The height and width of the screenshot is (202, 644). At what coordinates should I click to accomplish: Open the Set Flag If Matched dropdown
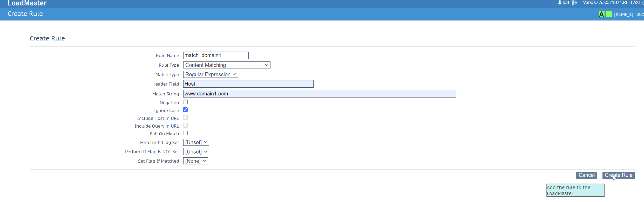click(195, 161)
